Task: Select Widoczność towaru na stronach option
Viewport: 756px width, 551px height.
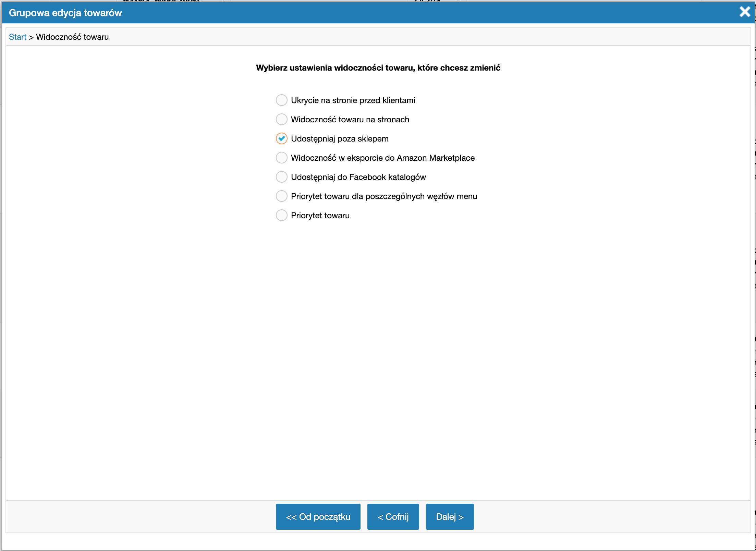Action: coord(282,119)
